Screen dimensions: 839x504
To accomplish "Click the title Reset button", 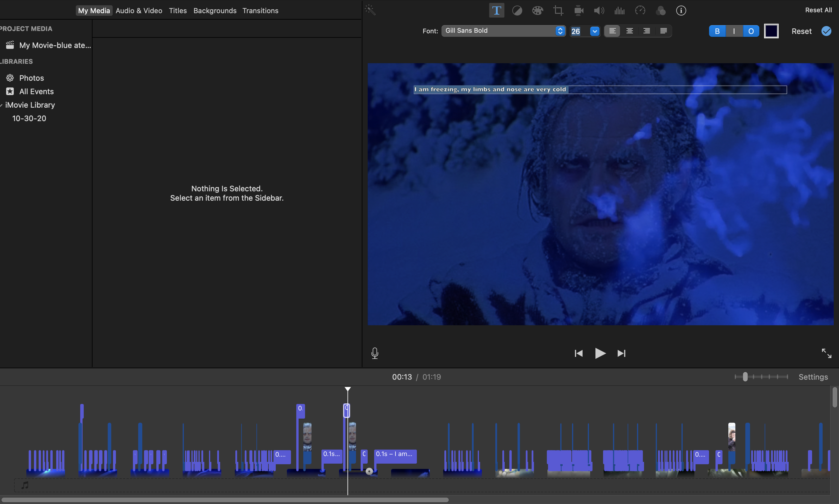I will (801, 31).
